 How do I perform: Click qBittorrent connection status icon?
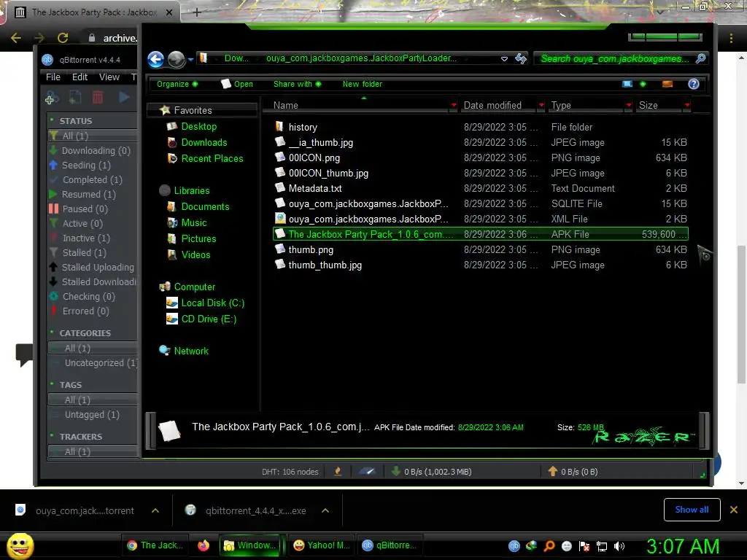pyautogui.click(x=338, y=472)
